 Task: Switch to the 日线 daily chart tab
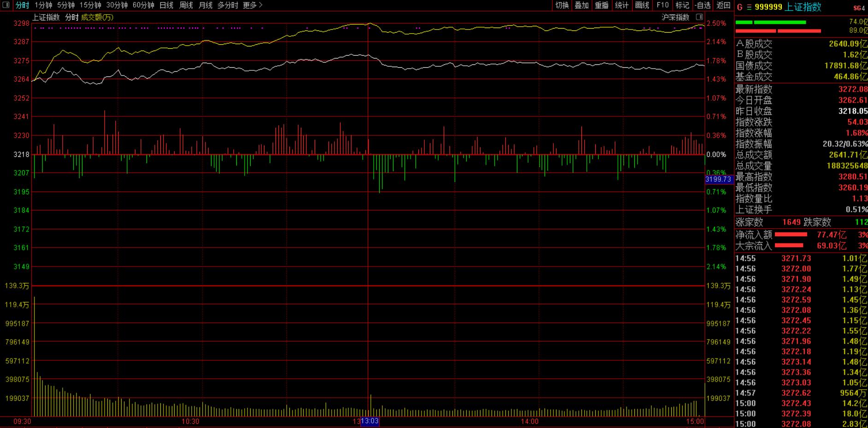click(166, 5)
